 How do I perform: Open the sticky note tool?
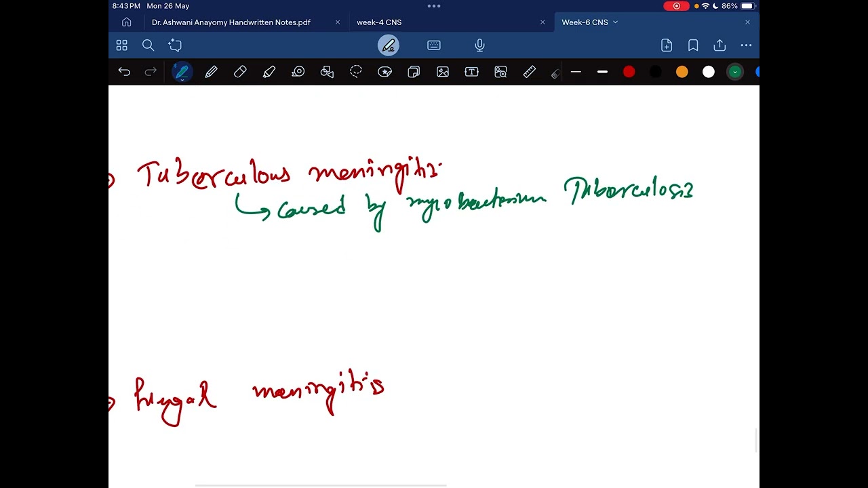[x=414, y=72]
